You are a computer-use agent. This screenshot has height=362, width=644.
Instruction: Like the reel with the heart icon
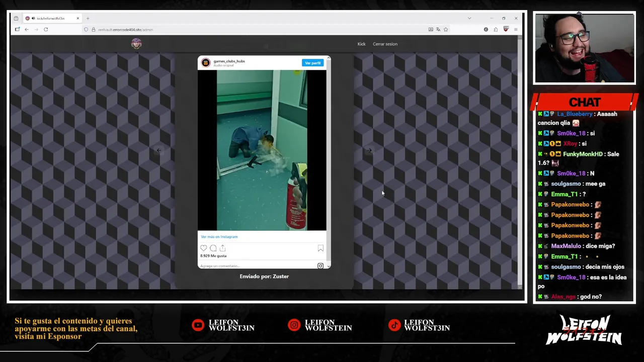pos(203,248)
